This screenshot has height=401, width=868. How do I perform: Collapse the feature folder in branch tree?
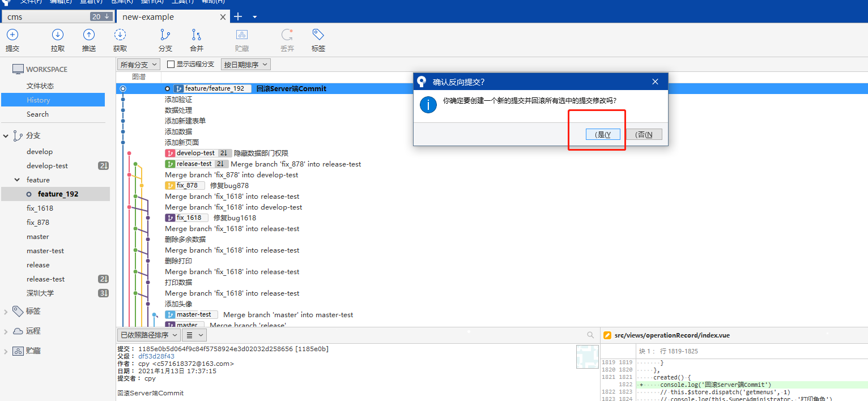17,180
